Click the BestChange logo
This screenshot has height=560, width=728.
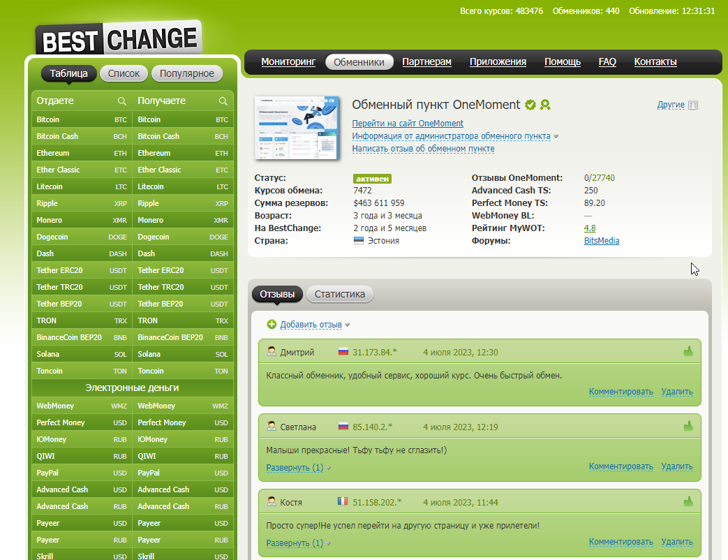click(119, 38)
